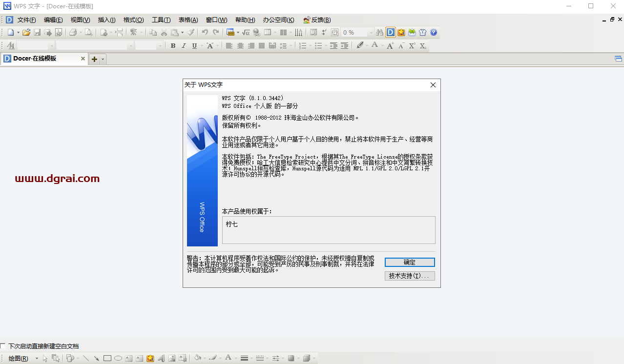Open the 绘图(R) drawing dropdown menu

[x=19, y=358]
